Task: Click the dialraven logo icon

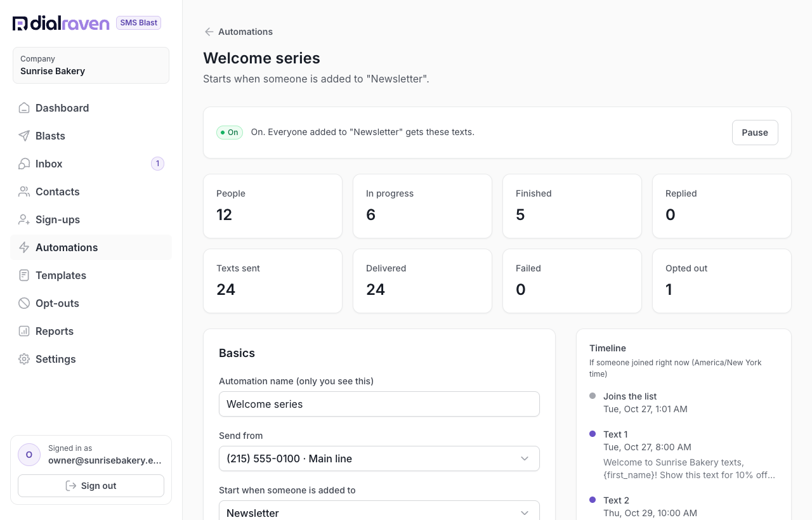Action: click(x=20, y=23)
